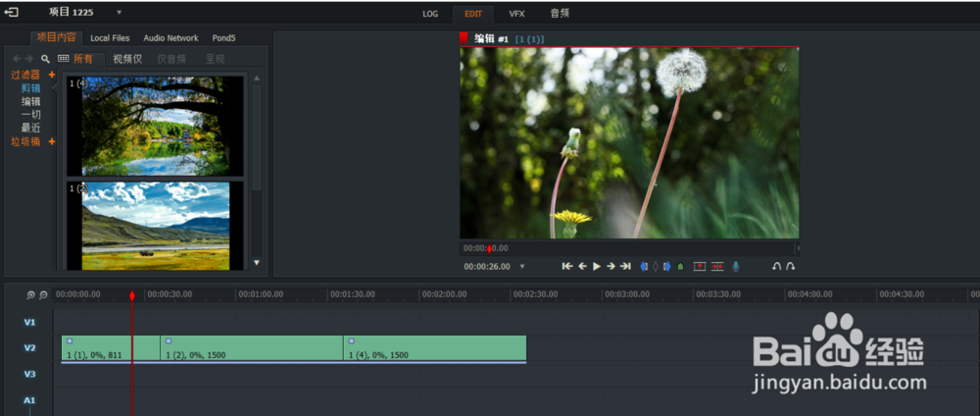
Task: Click the red timeline playhead marker
Action: pos(132,295)
